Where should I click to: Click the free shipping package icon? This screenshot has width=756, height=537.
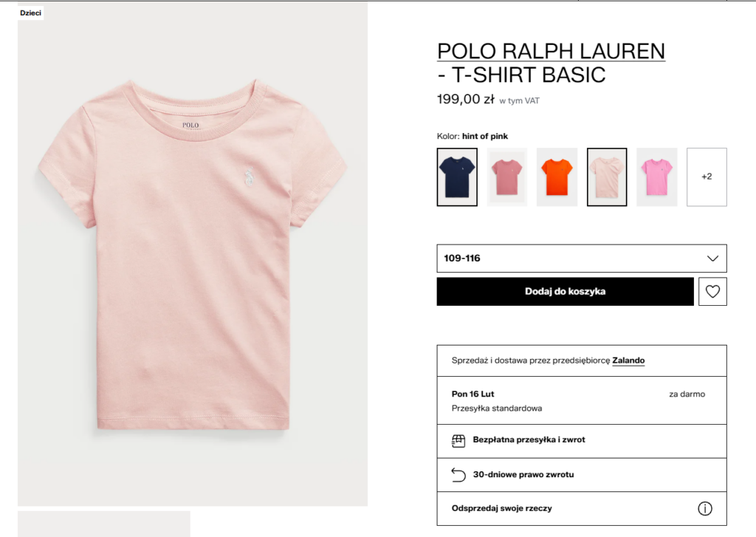456,441
